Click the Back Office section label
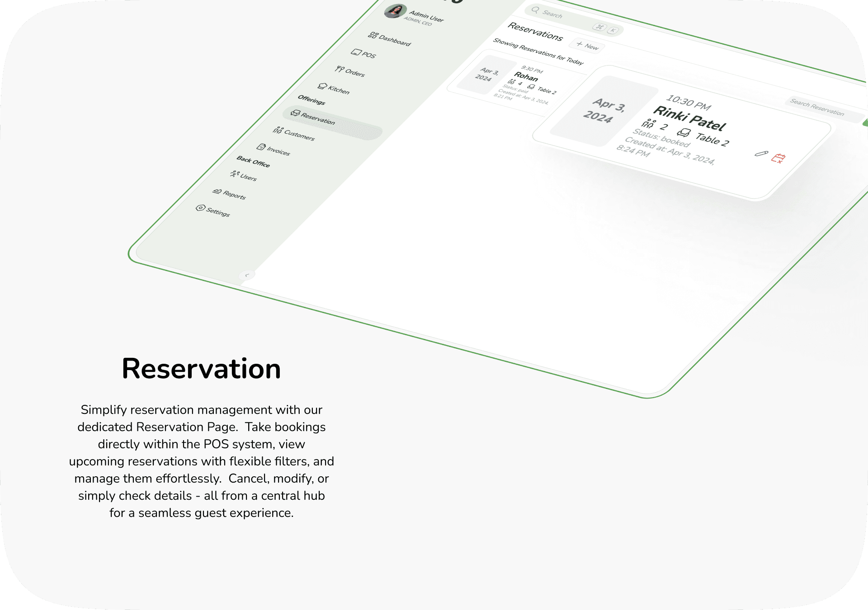868x610 pixels. pos(253,162)
